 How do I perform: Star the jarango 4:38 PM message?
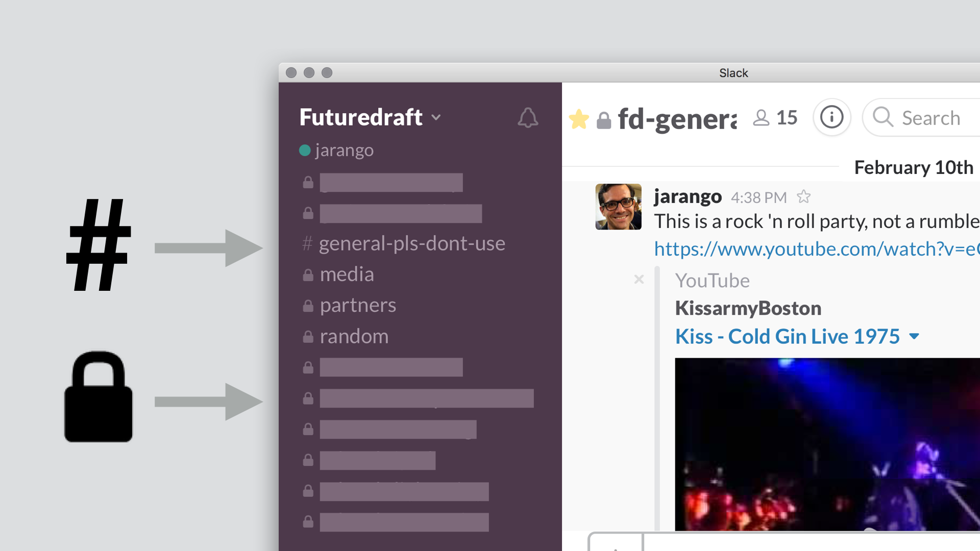804,197
